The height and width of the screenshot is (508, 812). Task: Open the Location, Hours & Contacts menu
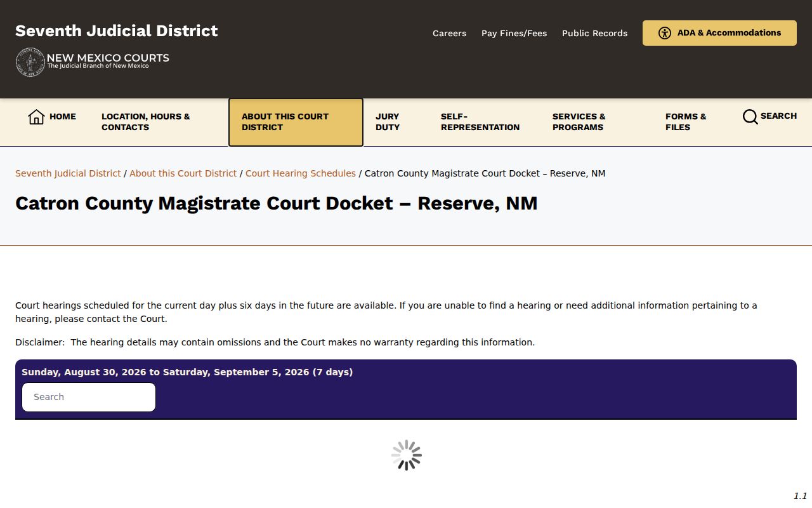(x=146, y=122)
